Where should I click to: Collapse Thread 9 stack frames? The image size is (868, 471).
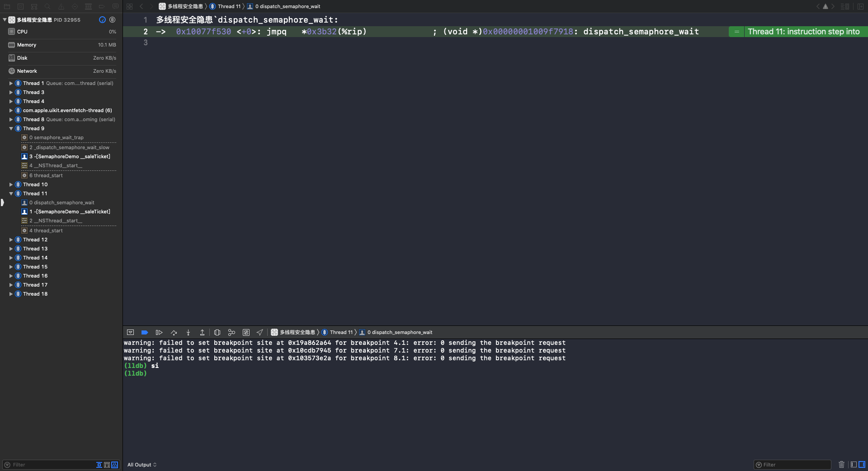point(11,128)
